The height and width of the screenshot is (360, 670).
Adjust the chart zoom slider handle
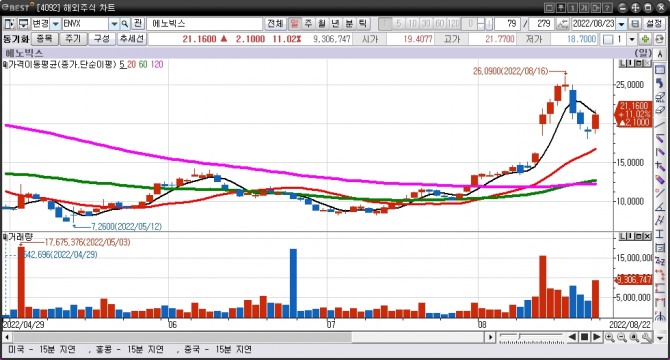point(519,337)
